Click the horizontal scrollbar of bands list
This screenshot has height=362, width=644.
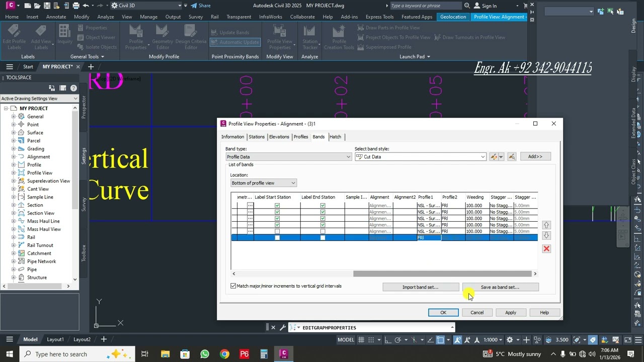tap(442, 274)
